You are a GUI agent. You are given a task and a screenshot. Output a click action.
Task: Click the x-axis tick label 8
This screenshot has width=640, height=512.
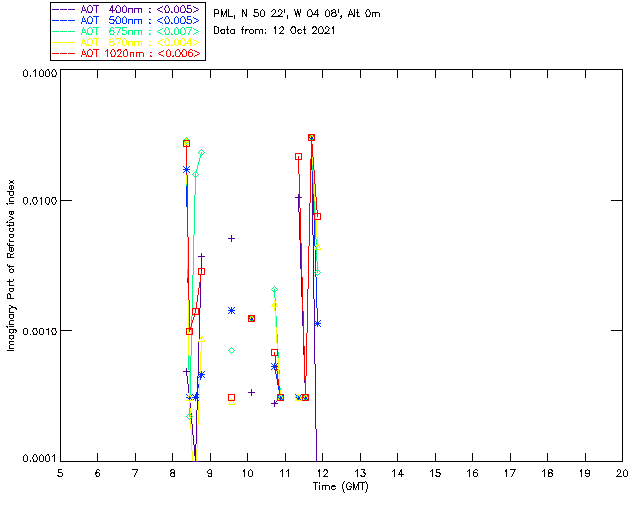coord(173,473)
